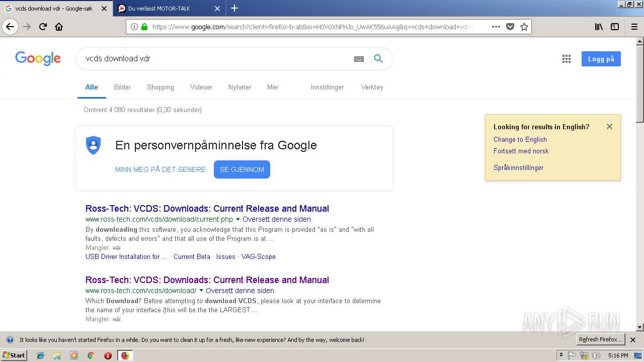Click the scroll up arrow

[x=640, y=42]
